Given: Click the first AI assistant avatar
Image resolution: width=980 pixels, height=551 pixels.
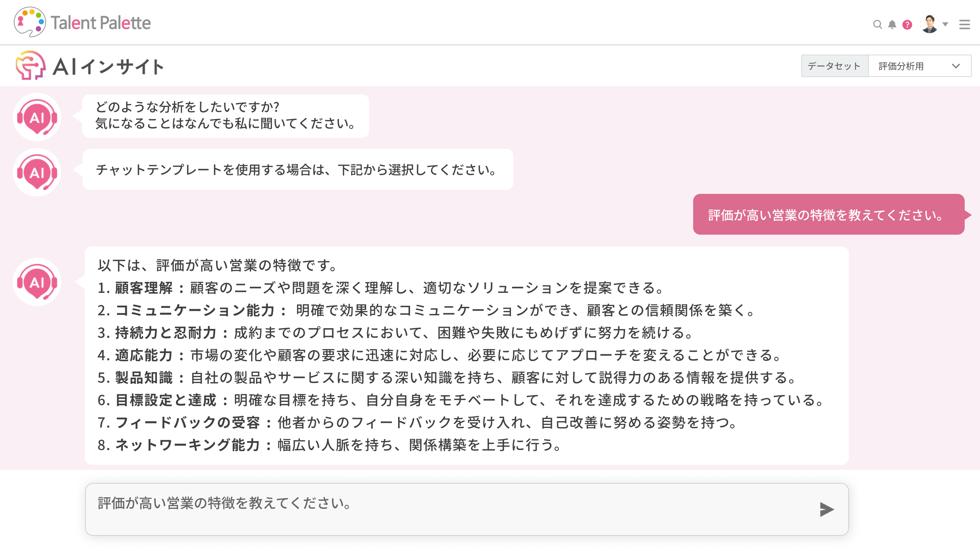Looking at the screenshot, I should tap(37, 117).
